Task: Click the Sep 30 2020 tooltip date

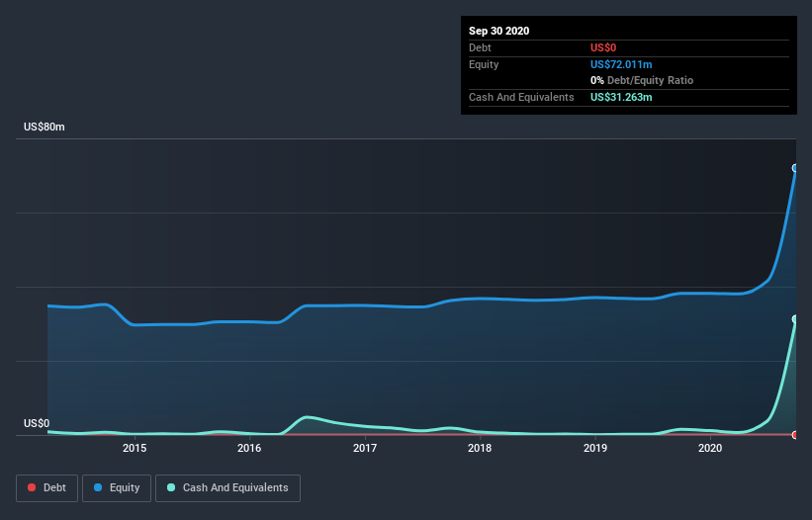Action: coord(499,31)
